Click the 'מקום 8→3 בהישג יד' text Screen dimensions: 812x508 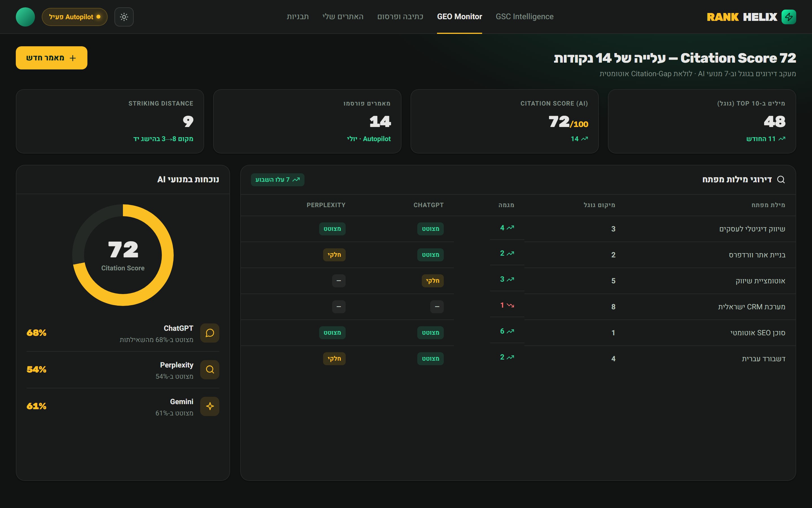163,139
